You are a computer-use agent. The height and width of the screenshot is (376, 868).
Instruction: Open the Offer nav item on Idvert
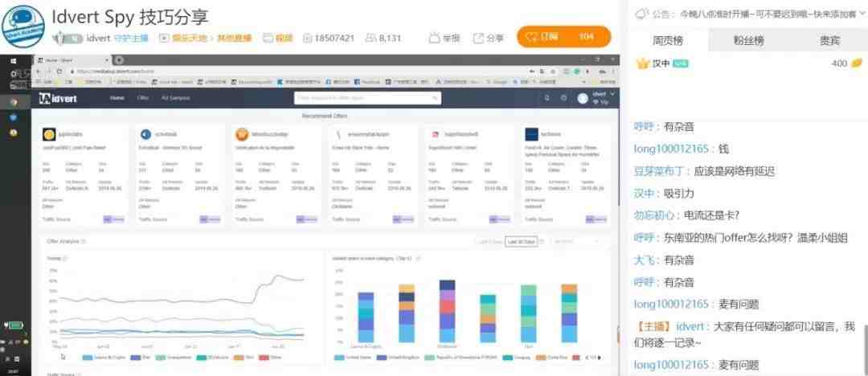[143, 98]
